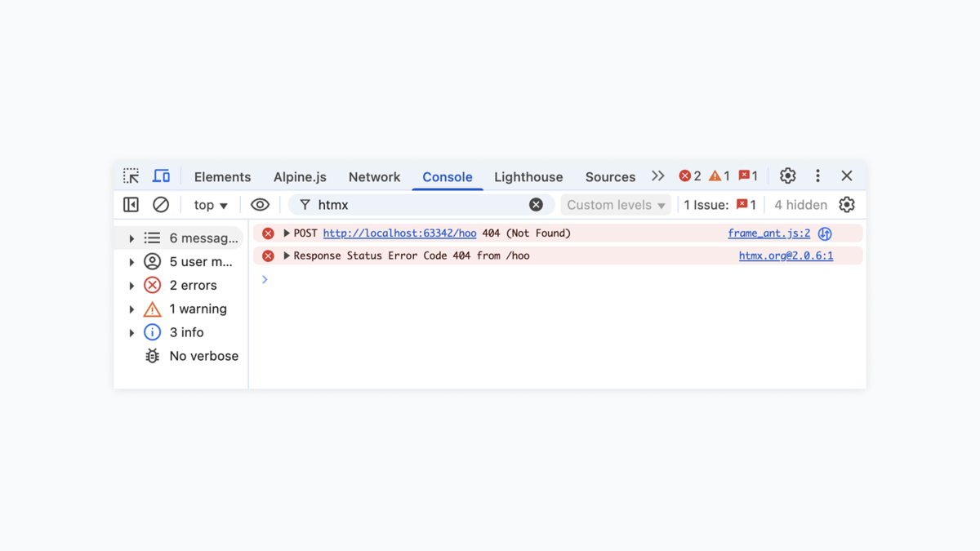The height and width of the screenshot is (551, 980).
Task: Click the 404 (Not Found) text
Action: [x=527, y=233]
